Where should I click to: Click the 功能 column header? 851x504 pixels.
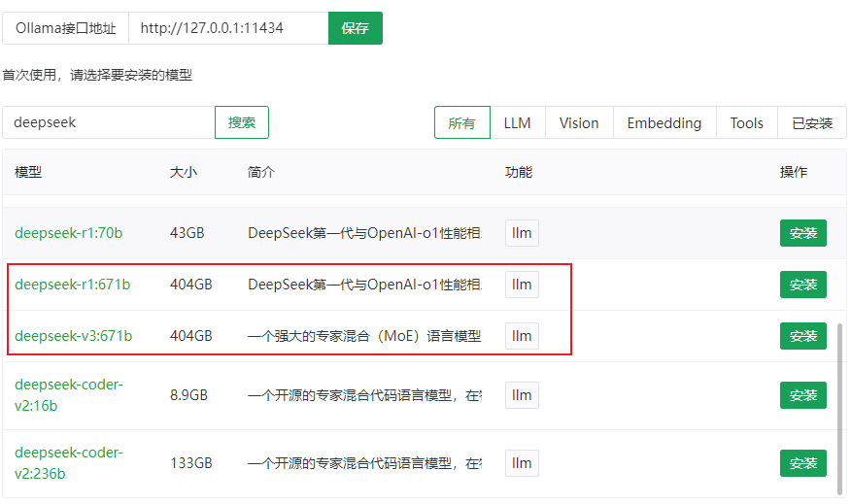click(x=519, y=173)
